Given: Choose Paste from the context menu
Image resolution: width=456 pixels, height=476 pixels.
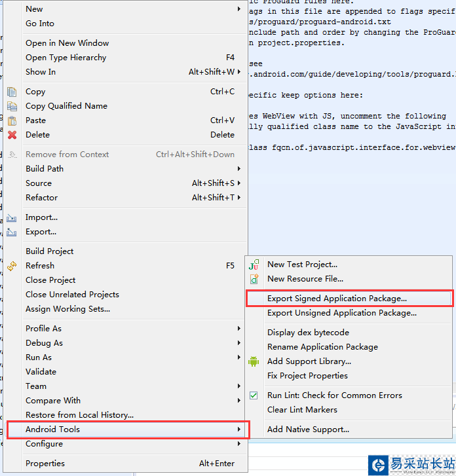Looking at the screenshot, I should tap(125, 120).
